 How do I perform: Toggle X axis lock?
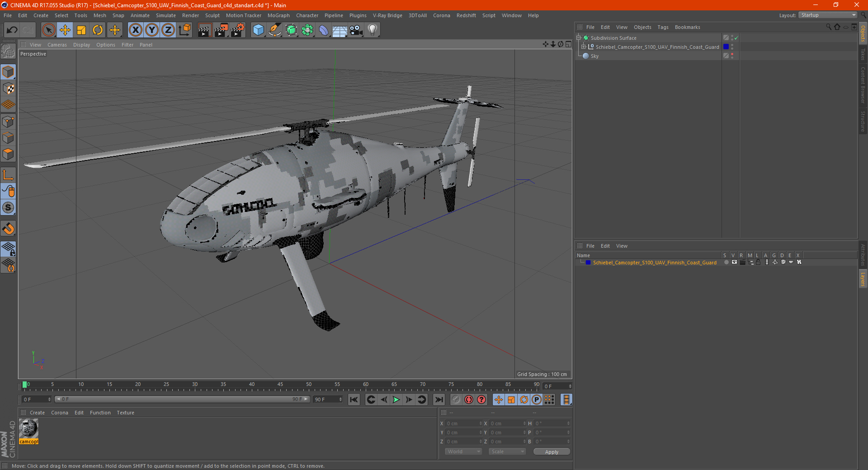pyautogui.click(x=135, y=30)
